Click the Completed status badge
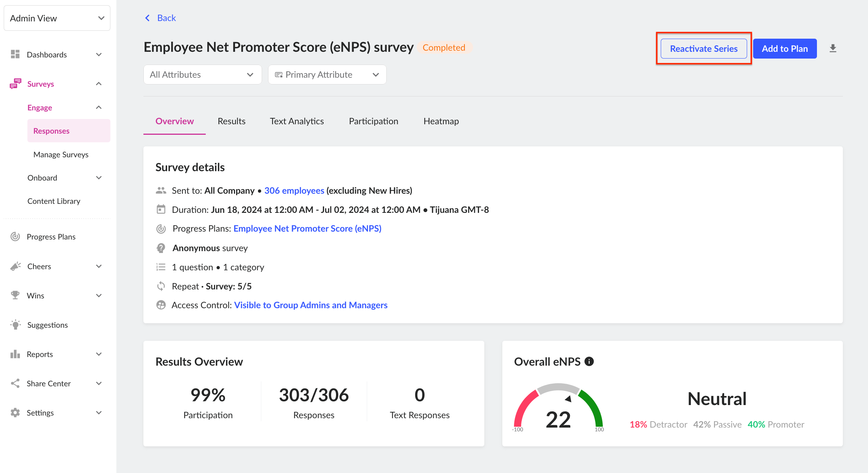The height and width of the screenshot is (473, 868). pyautogui.click(x=444, y=48)
